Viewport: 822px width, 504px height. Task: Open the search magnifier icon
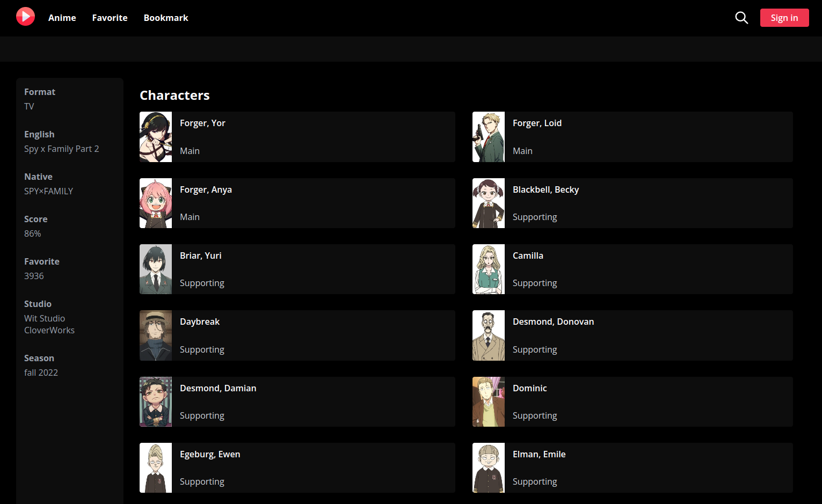pyautogui.click(x=741, y=18)
